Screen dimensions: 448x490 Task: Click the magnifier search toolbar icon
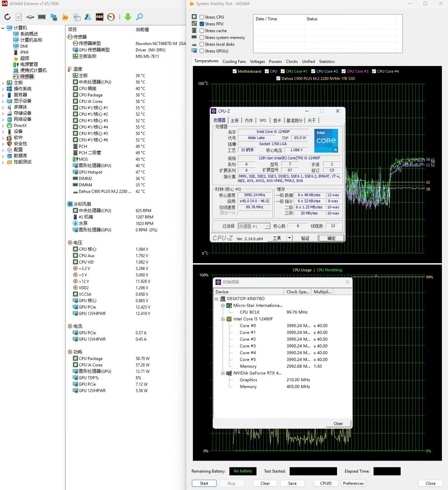[x=139, y=17]
